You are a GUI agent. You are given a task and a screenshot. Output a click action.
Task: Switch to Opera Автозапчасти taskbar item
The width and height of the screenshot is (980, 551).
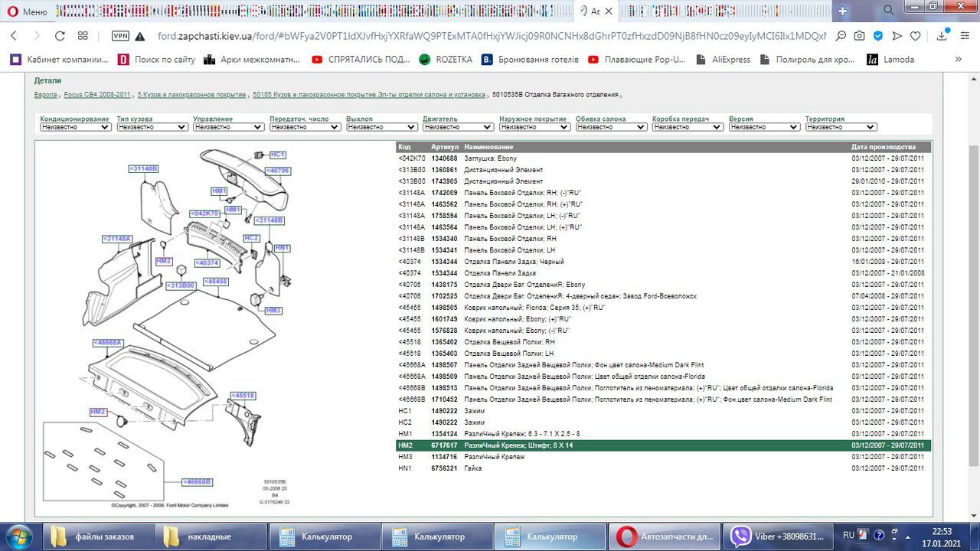[x=665, y=536]
